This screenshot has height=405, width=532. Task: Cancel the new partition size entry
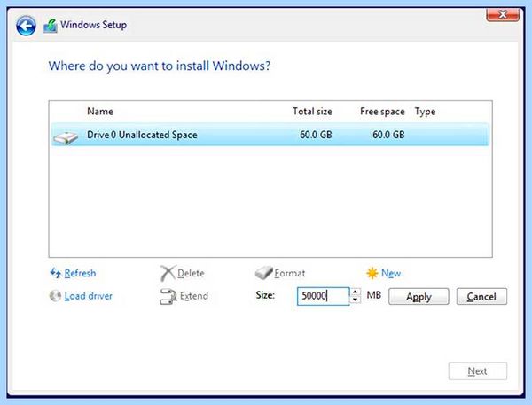click(481, 297)
